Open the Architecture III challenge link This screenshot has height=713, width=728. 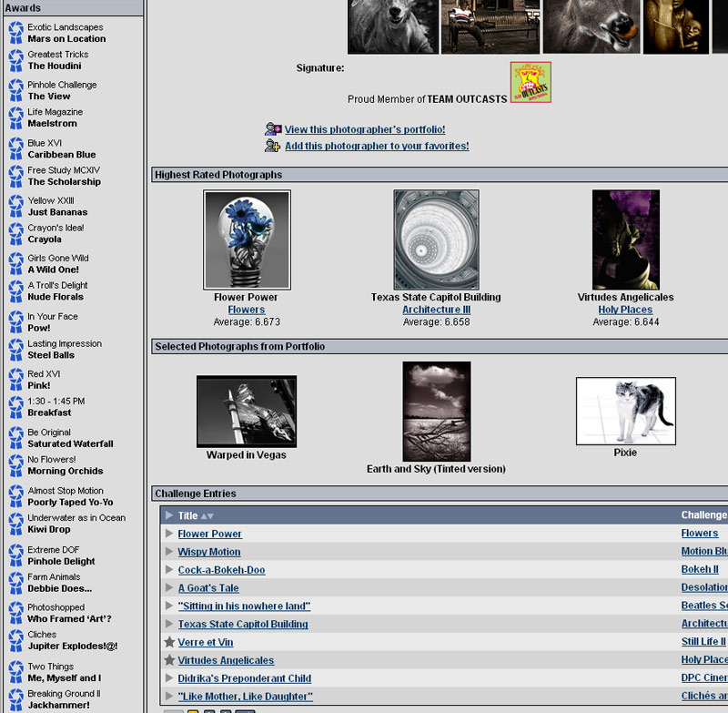[437, 310]
